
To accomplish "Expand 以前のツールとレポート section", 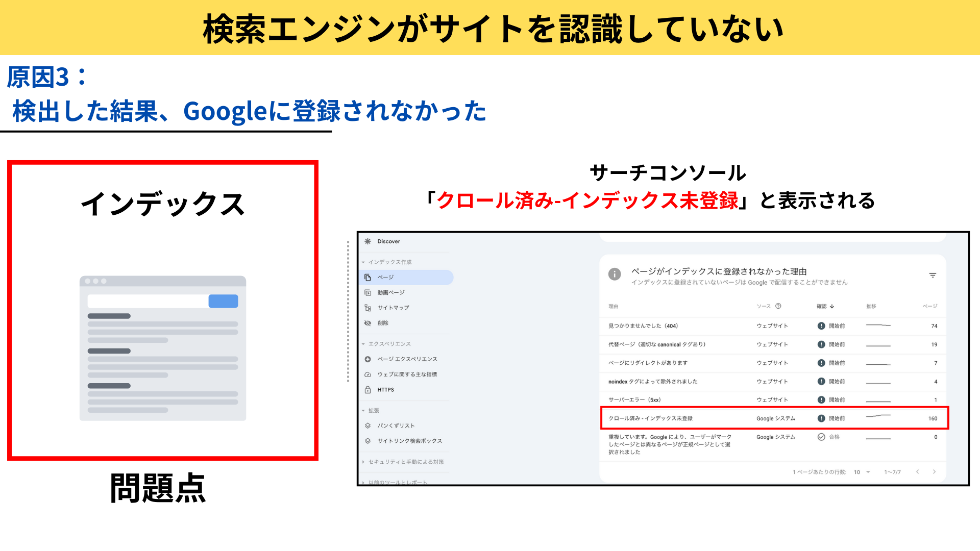I will 363,482.
